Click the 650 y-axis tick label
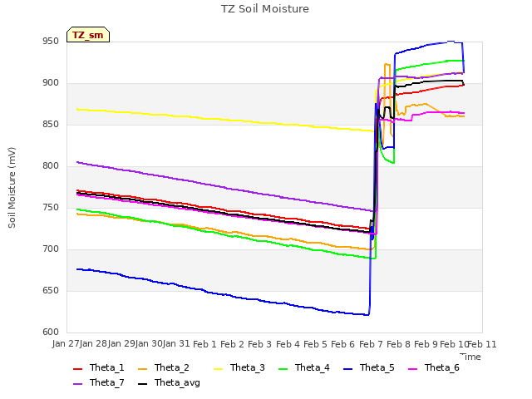Image resolution: width=532 pixels, height=399 pixels. point(51,291)
